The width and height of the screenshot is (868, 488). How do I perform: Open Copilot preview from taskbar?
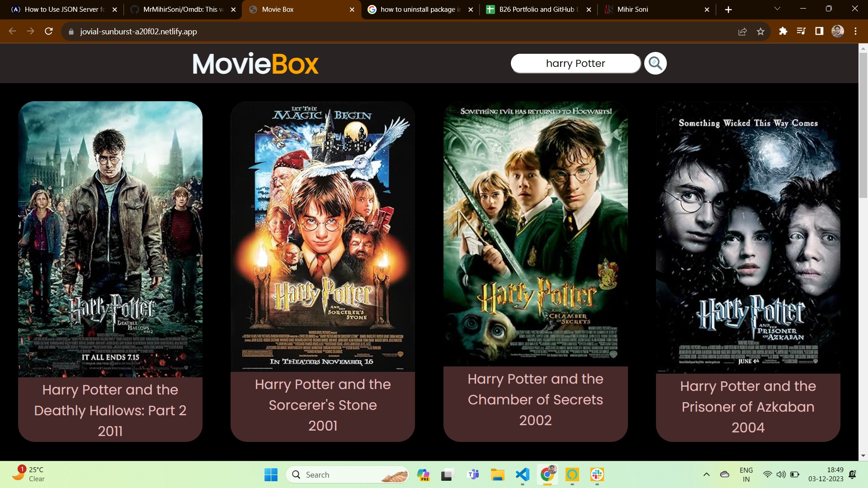423,475
